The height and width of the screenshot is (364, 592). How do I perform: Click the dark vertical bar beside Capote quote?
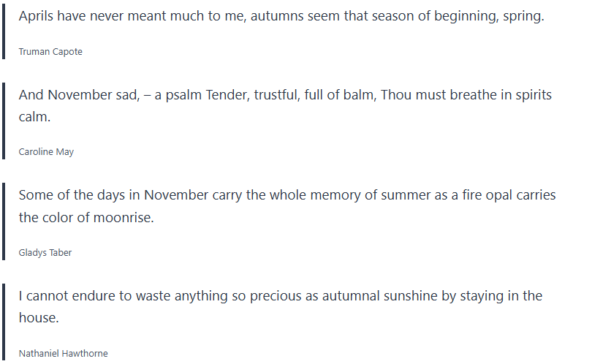click(4, 32)
